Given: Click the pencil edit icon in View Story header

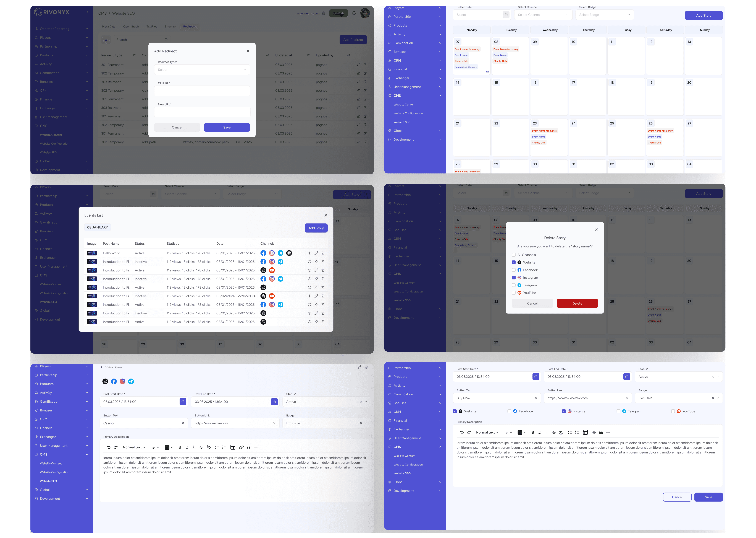Looking at the screenshot, I should [359, 367].
